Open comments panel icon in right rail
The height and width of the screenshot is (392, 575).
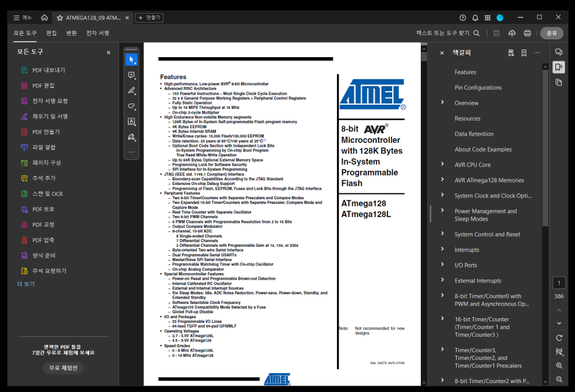click(x=559, y=52)
